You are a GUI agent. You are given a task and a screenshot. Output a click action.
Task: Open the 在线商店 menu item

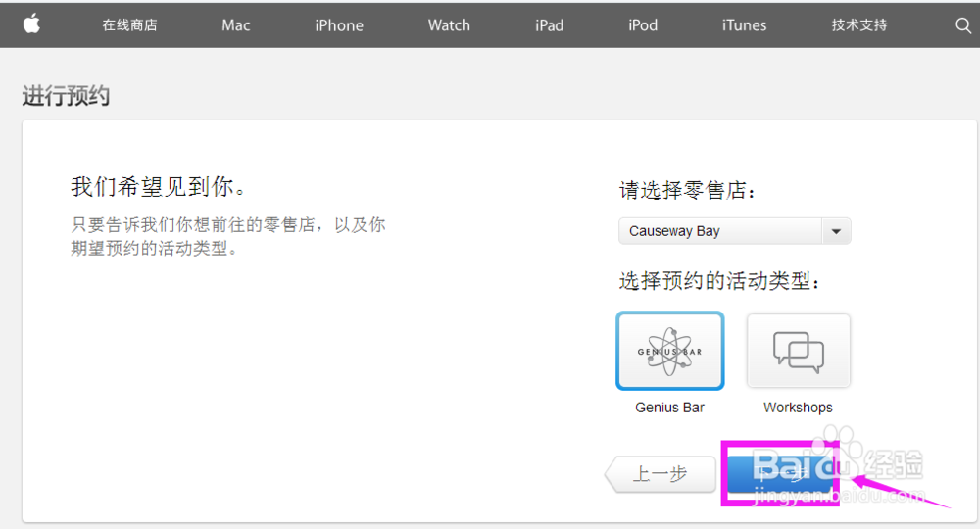(x=130, y=25)
